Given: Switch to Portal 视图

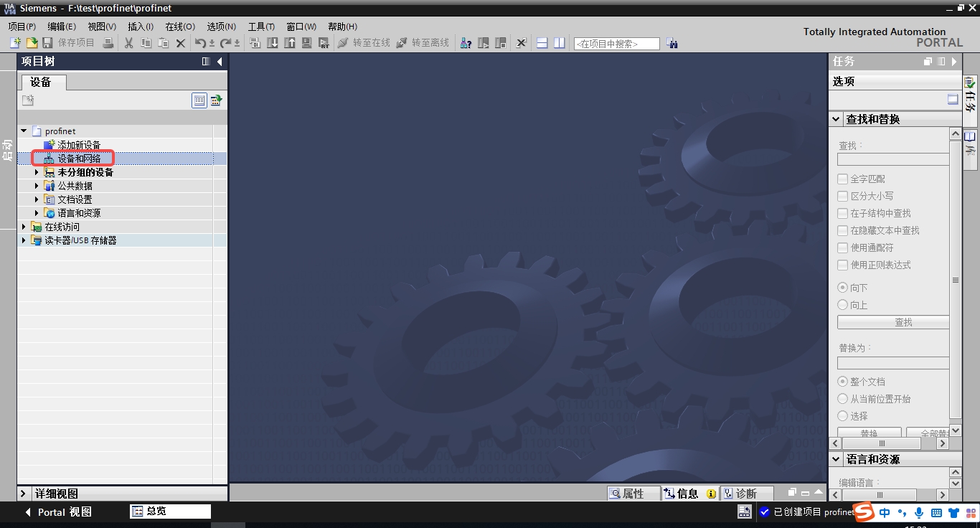Looking at the screenshot, I should click(x=58, y=512).
